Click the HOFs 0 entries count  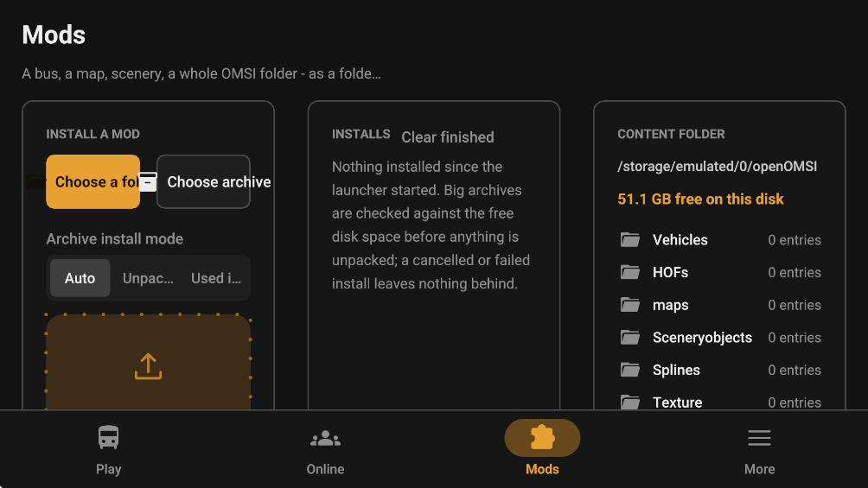point(795,272)
